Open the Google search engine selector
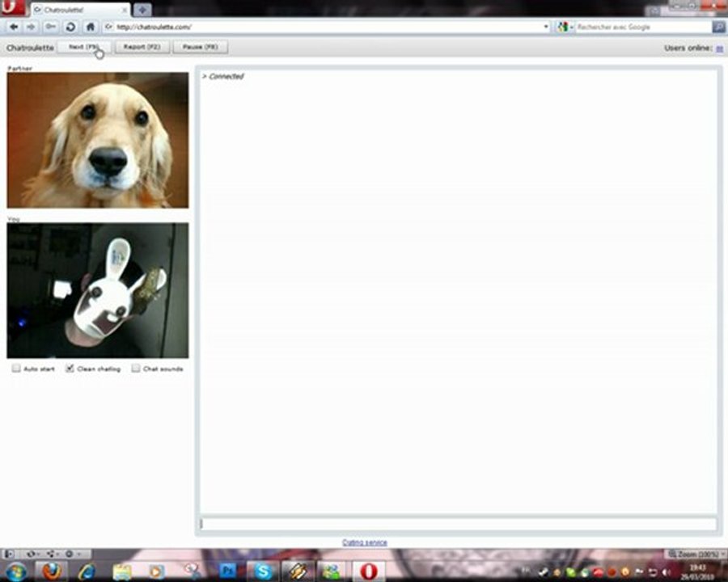The width and height of the screenshot is (728, 582). click(x=565, y=27)
